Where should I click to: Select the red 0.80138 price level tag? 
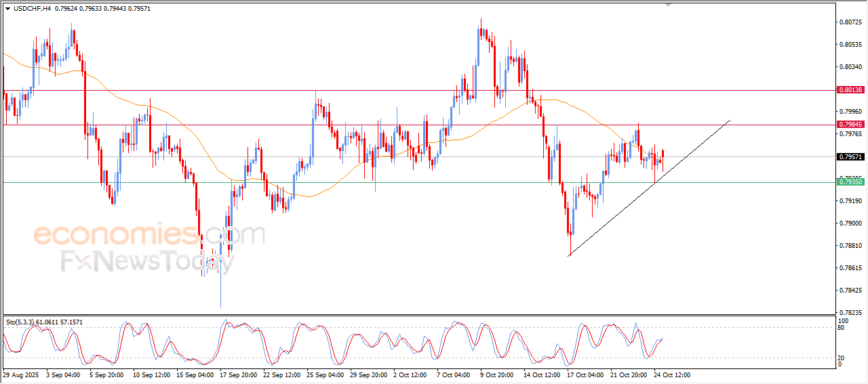tap(850, 89)
